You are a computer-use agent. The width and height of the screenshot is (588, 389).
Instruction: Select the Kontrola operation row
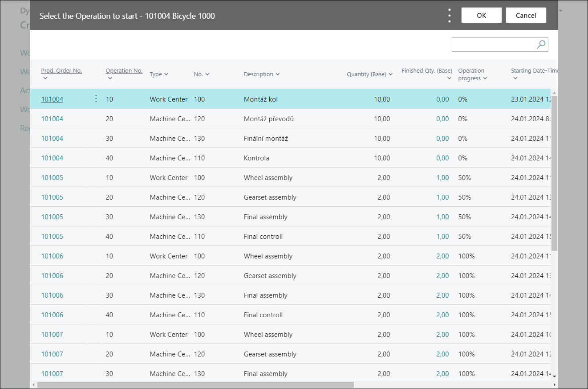[x=256, y=158]
